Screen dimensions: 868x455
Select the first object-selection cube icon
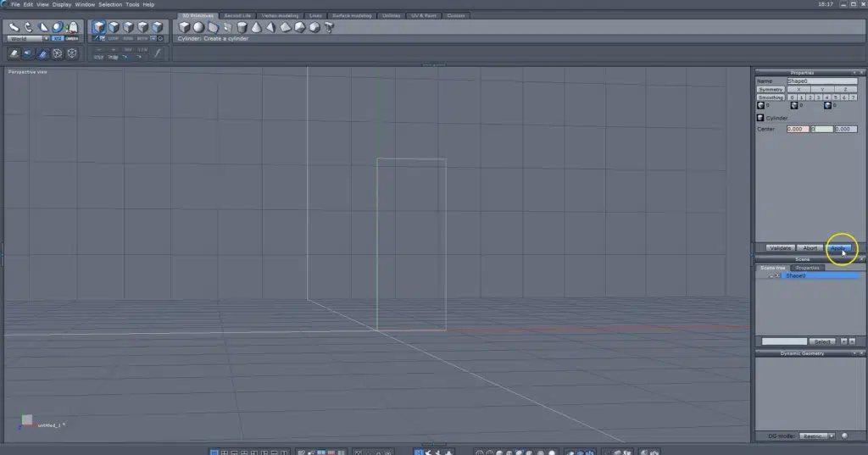click(99, 27)
